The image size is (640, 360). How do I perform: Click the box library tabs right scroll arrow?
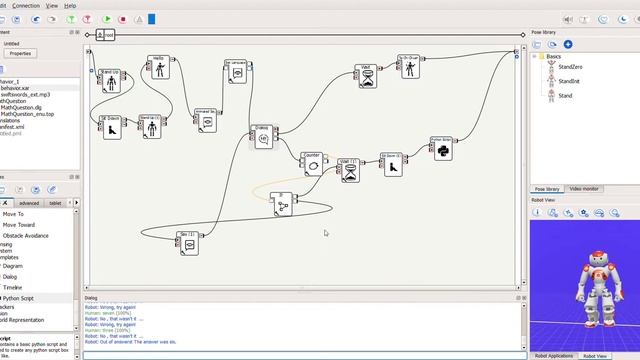click(x=76, y=202)
